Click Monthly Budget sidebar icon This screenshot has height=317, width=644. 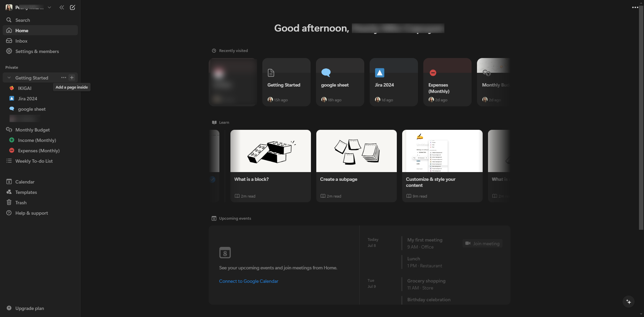tap(9, 130)
